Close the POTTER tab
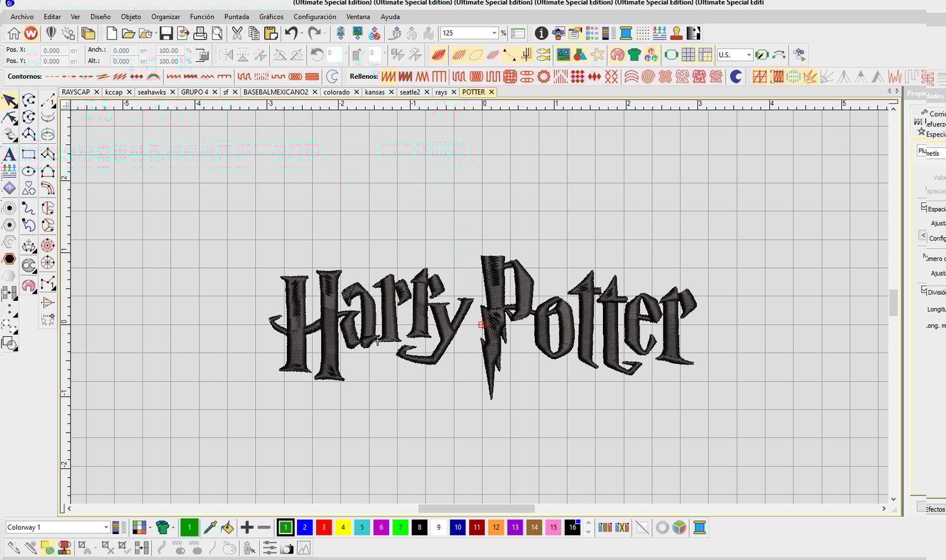The height and width of the screenshot is (560, 946). coord(491,92)
